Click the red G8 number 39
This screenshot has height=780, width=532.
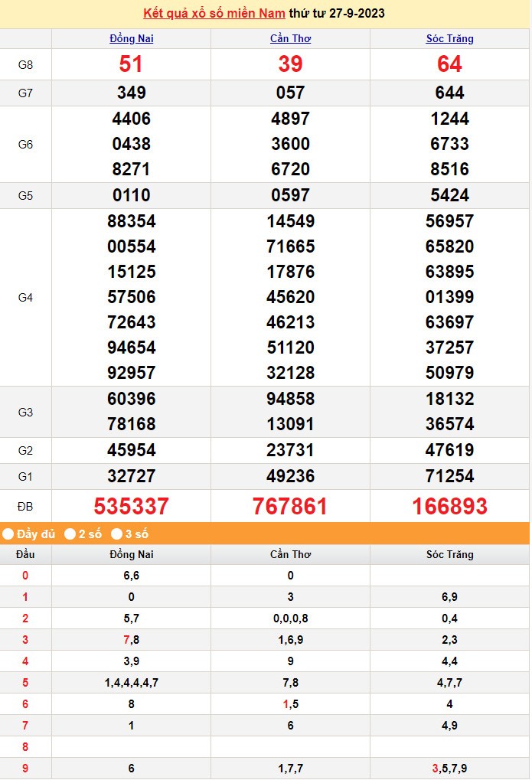pyautogui.click(x=290, y=65)
